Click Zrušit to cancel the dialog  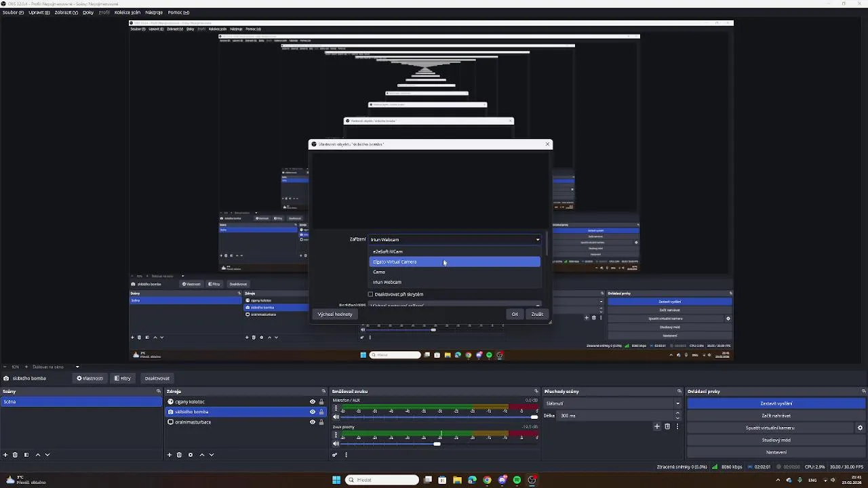coord(537,314)
